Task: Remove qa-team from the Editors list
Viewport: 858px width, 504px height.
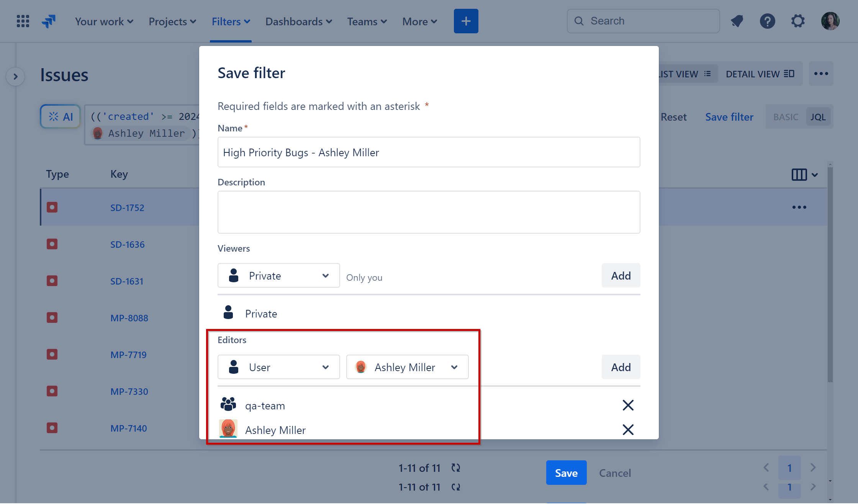Action: 628,405
